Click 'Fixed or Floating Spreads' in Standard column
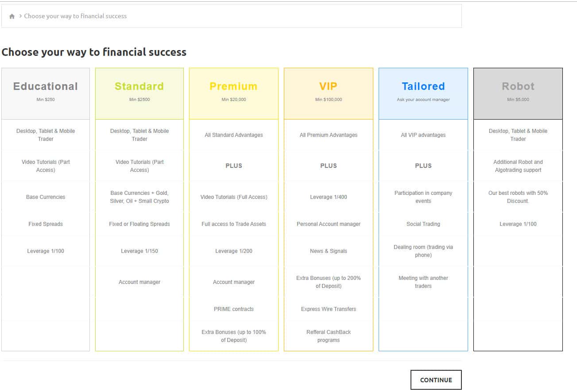The image size is (577, 392). point(139,224)
